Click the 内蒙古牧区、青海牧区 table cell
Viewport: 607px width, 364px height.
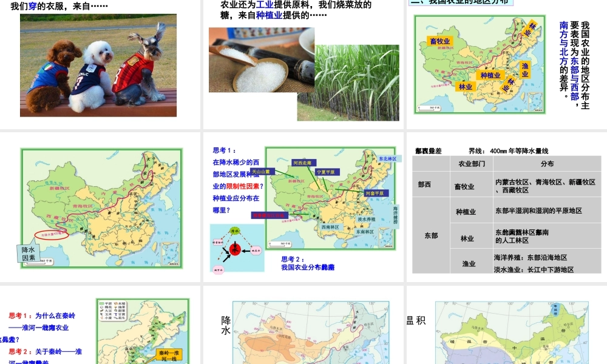point(547,186)
